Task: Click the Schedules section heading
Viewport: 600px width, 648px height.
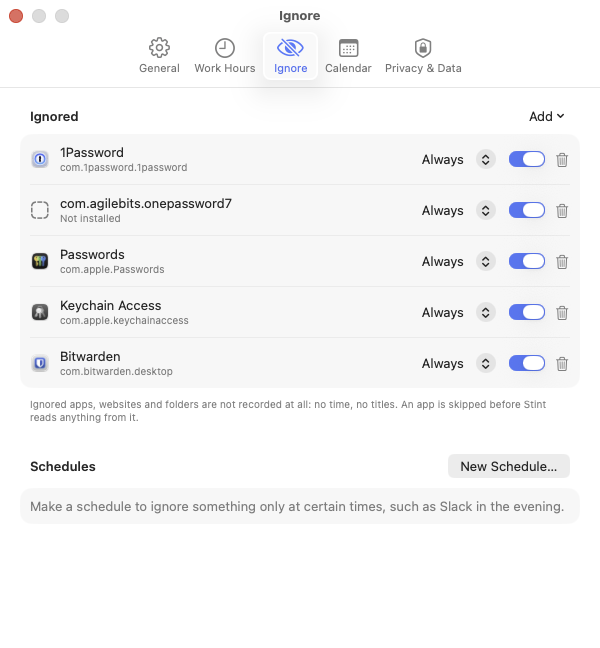Action: [63, 466]
